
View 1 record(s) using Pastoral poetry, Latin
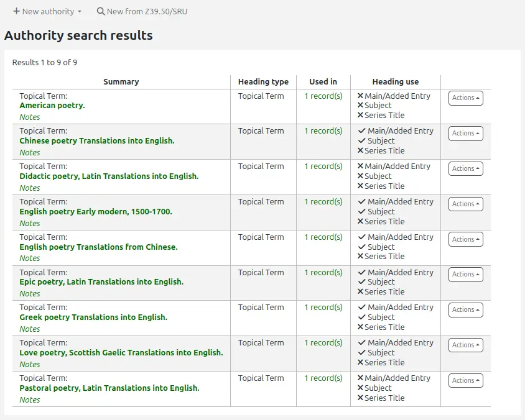pos(323,378)
